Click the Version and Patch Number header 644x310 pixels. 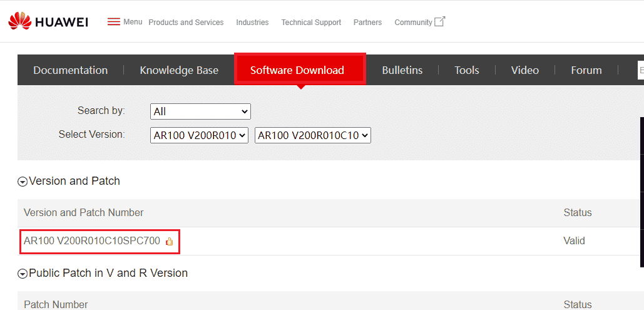[84, 212]
